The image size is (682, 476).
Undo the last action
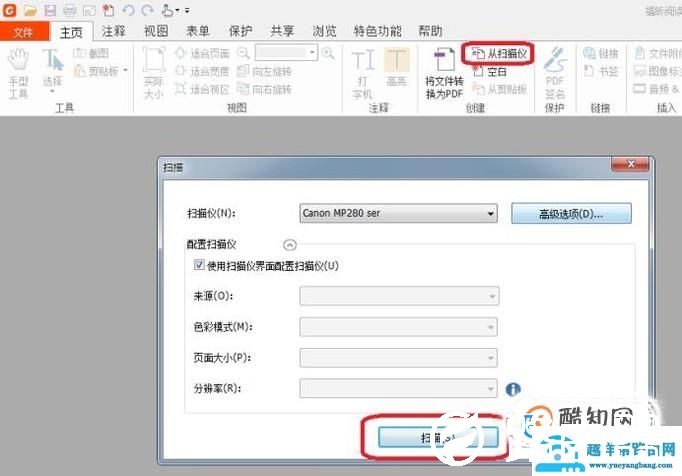[x=128, y=10]
